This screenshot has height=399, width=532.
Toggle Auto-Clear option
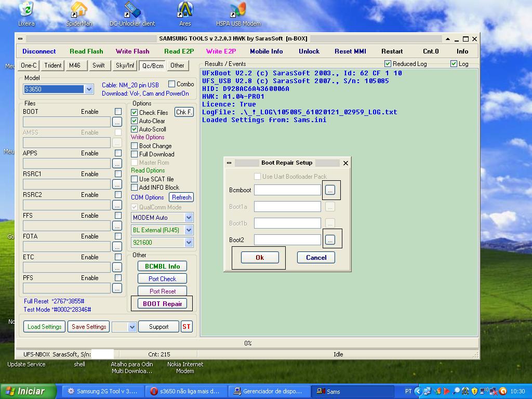coord(135,121)
